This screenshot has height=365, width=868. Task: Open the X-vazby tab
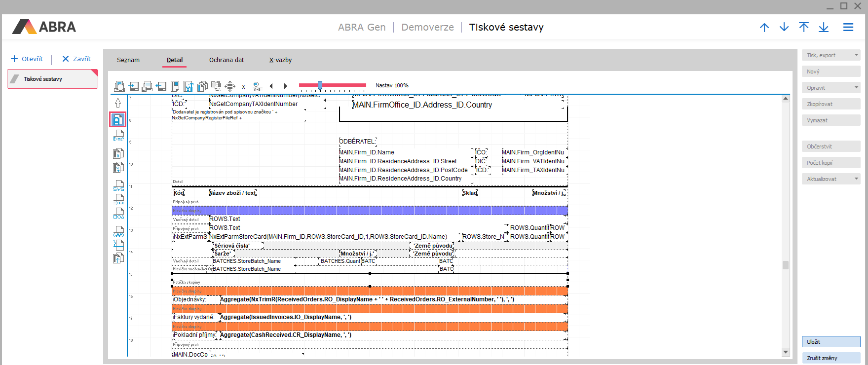pos(280,60)
